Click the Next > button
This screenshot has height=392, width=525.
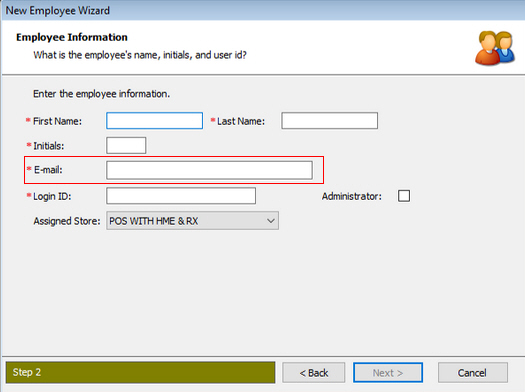tap(388, 373)
